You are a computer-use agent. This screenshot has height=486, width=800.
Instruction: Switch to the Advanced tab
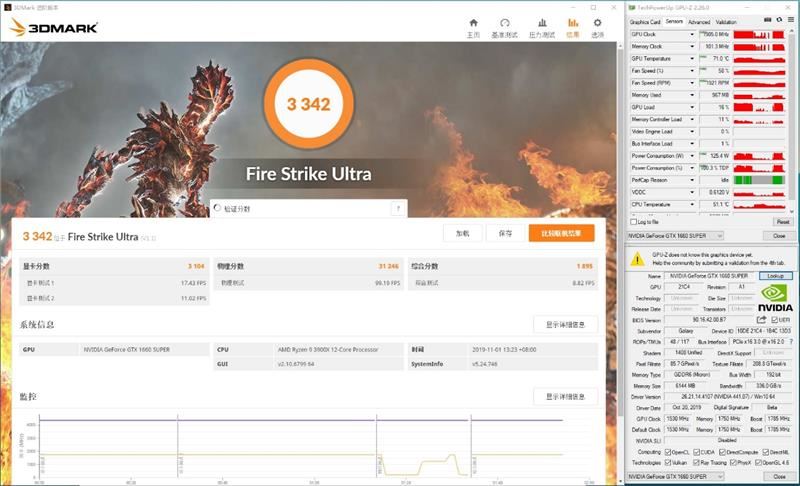pyautogui.click(x=699, y=22)
